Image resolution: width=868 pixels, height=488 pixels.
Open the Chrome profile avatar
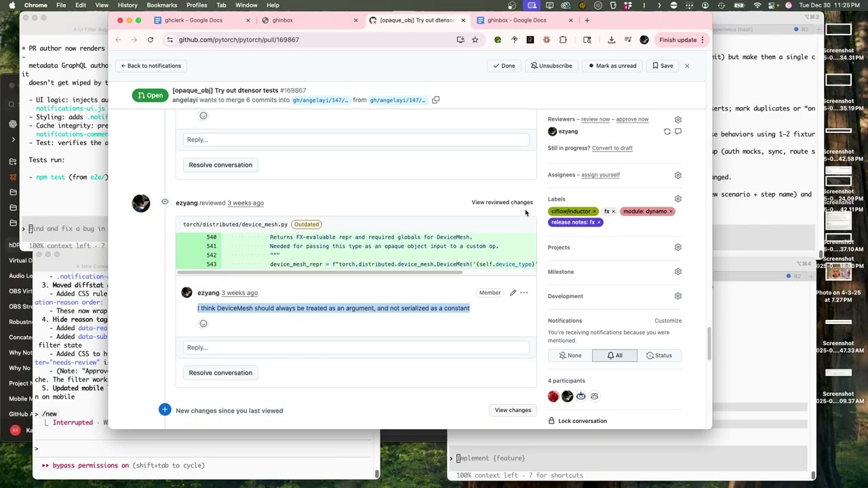pyautogui.click(x=644, y=39)
